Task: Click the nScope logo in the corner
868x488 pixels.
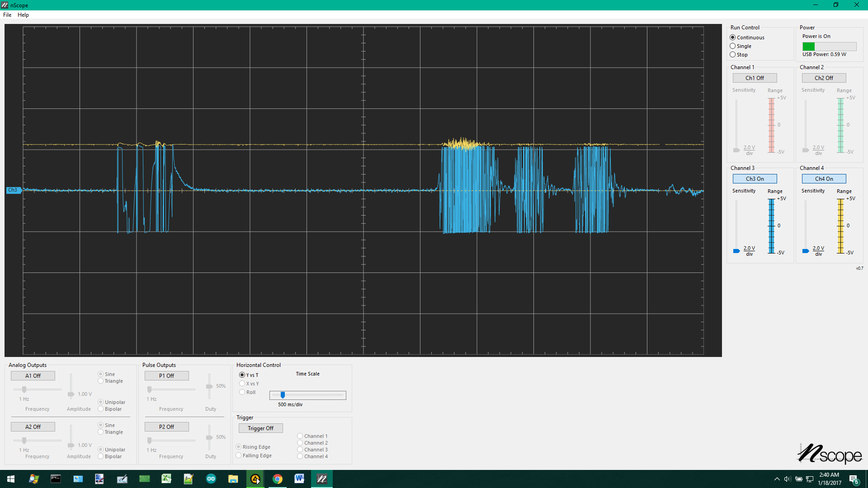Action: tap(830, 454)
